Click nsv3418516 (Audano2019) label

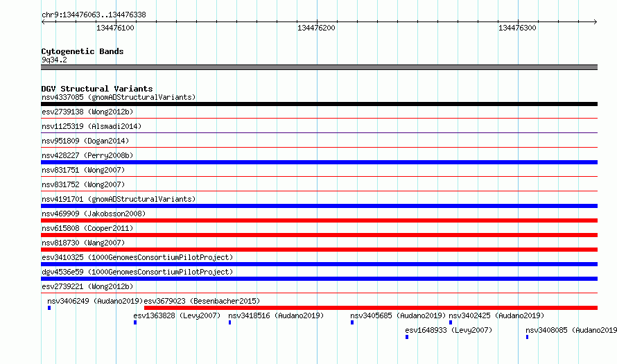[276, 315]
